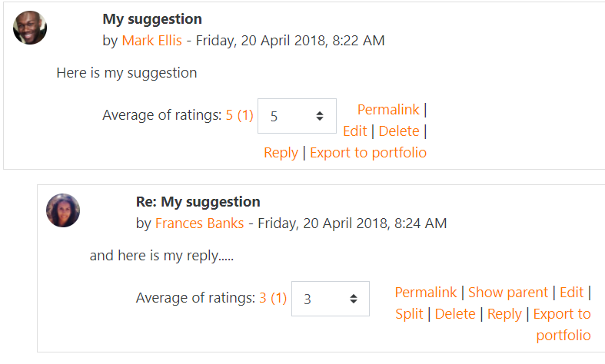The width and height of the screenshot is (605, 364).
Task: Edit the My suggestion post
Action: [354, 131]
